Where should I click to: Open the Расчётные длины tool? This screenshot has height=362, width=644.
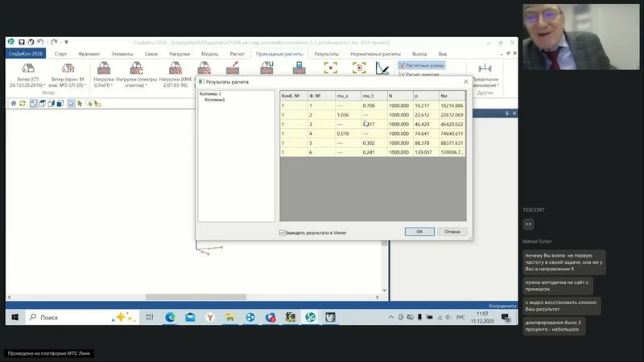(x=421, y=65)
